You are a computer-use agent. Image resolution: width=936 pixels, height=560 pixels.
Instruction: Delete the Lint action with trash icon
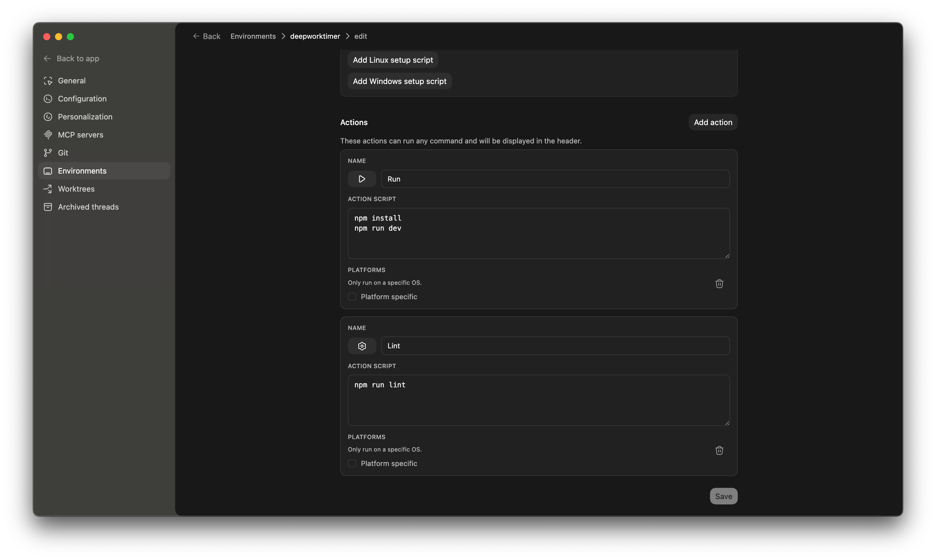[x=719, y=450]
